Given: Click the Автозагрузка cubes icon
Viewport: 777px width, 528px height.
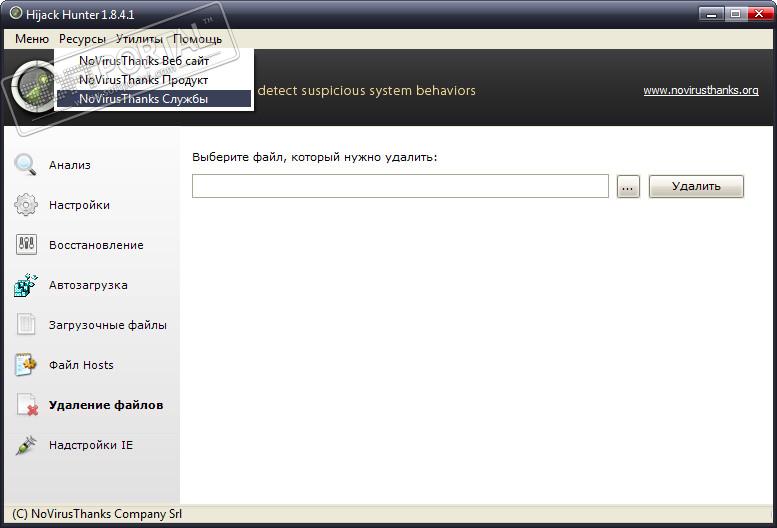Looking at the screenshot, I should click(26, 285).
